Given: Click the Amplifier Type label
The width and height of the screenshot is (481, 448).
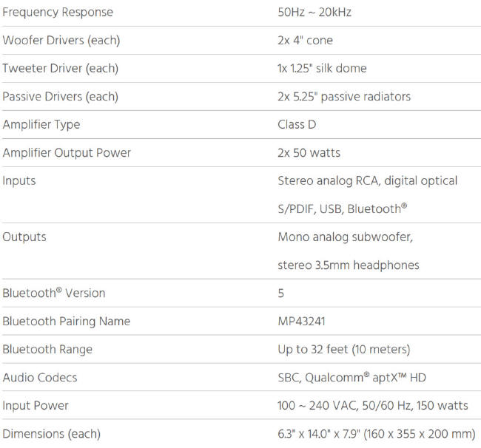Looking at the screenshot, I should pos(41,125).
